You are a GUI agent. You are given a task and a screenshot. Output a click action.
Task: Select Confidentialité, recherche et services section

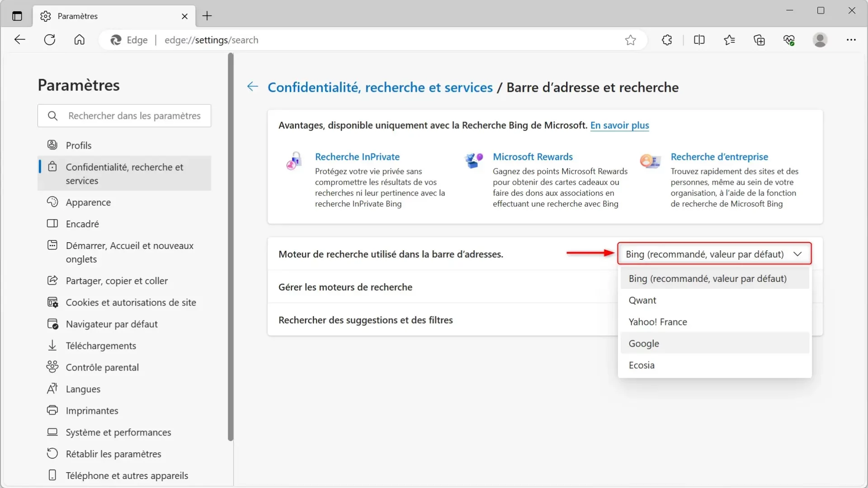click(x=124, y=174)
